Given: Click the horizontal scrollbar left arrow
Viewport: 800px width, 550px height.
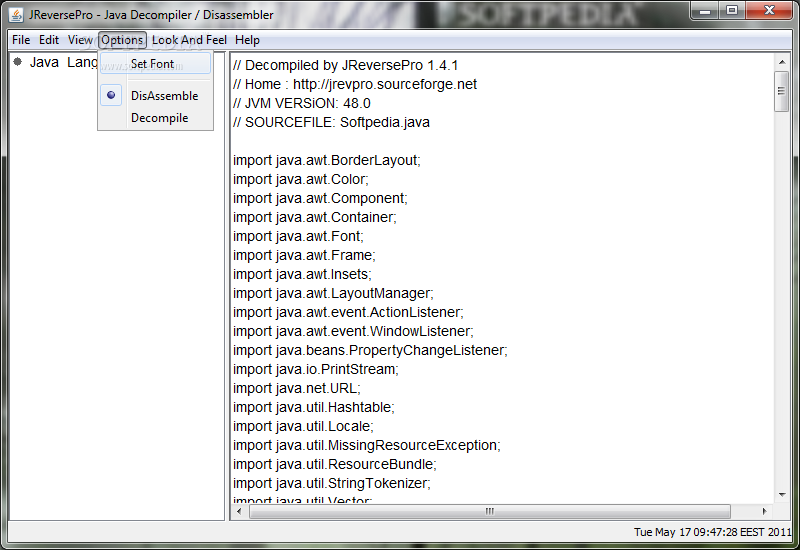Looking at the screenshot, I should (x=240, y=511).
